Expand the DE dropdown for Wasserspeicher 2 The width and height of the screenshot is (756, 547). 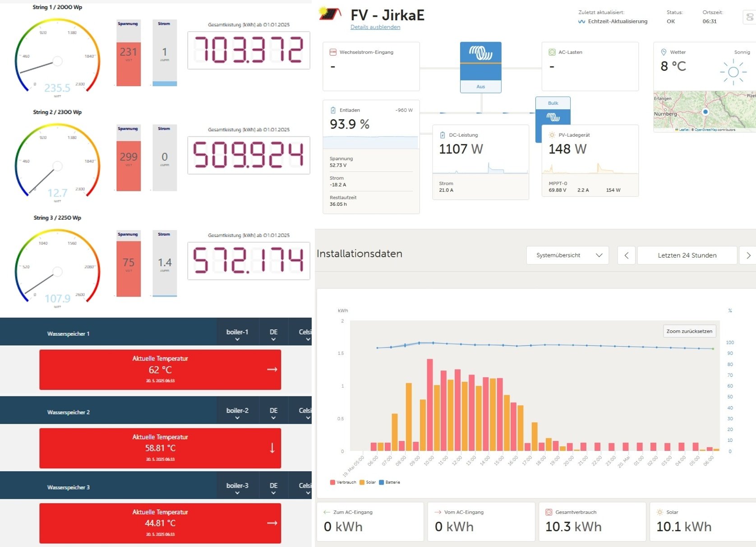point(273,413)
